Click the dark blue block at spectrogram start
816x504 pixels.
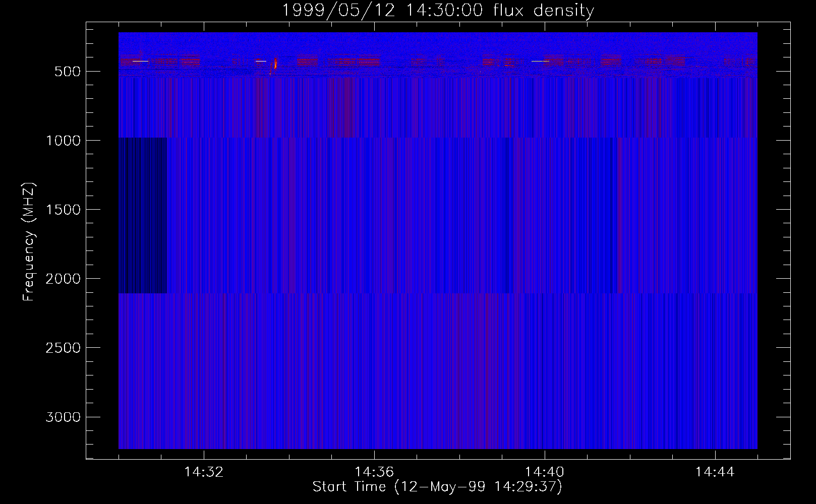coord(143,215)
